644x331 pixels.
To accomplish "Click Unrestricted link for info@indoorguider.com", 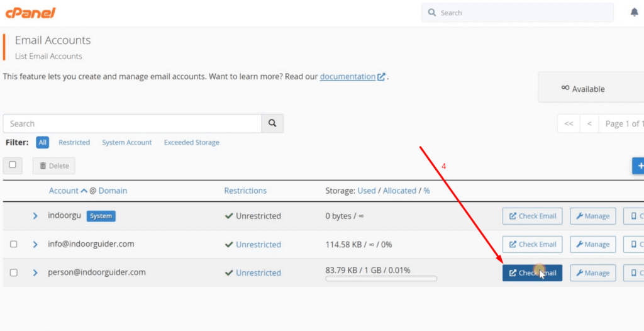I will [258, 245].
